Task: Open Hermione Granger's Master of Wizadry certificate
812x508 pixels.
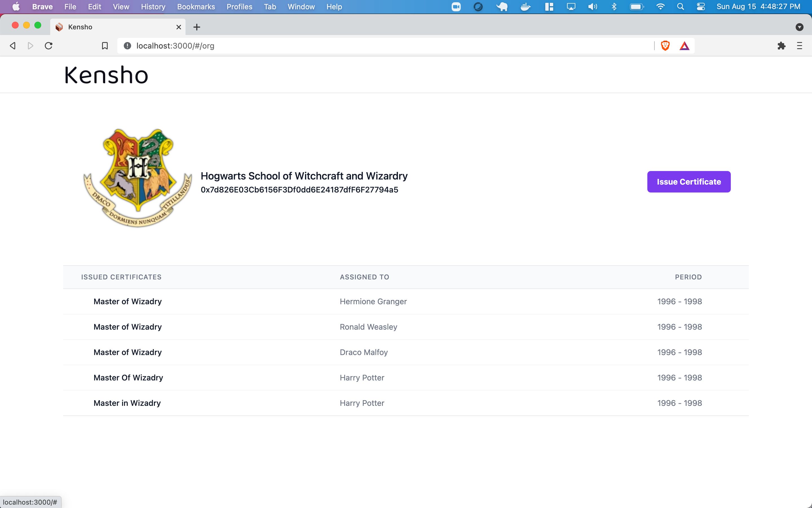Action: coord(127,302)
